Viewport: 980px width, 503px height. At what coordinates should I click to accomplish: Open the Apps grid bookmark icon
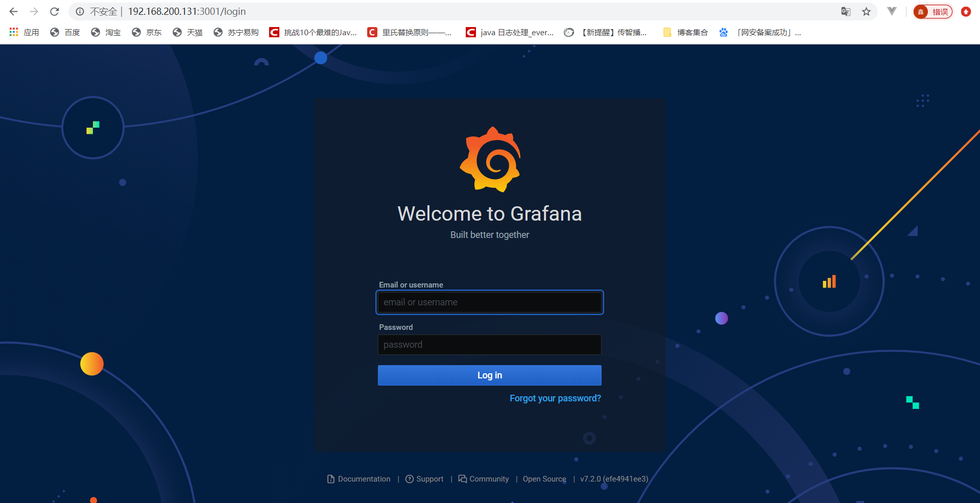[x=14, y=32]
